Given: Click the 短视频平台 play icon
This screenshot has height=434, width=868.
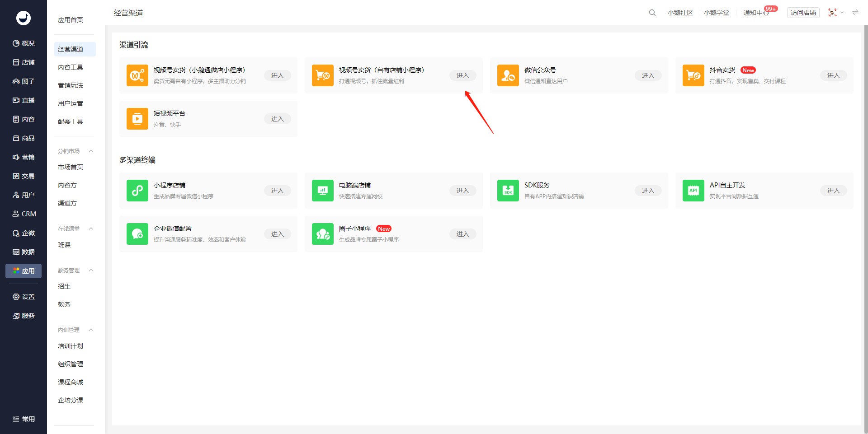Looking at the screenshot, I should point(137,119).
